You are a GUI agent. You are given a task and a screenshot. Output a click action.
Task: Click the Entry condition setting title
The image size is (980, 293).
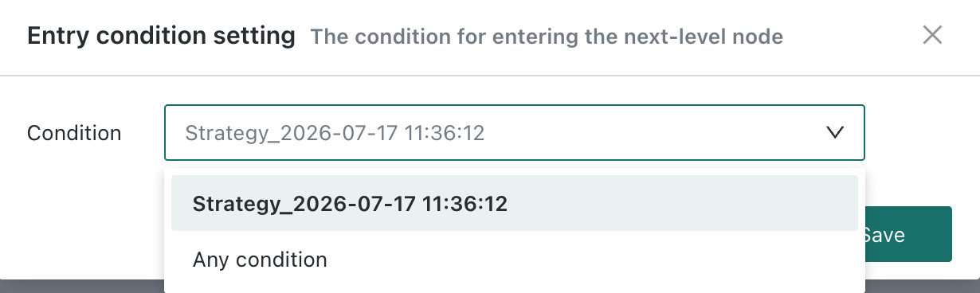(162, 36)
